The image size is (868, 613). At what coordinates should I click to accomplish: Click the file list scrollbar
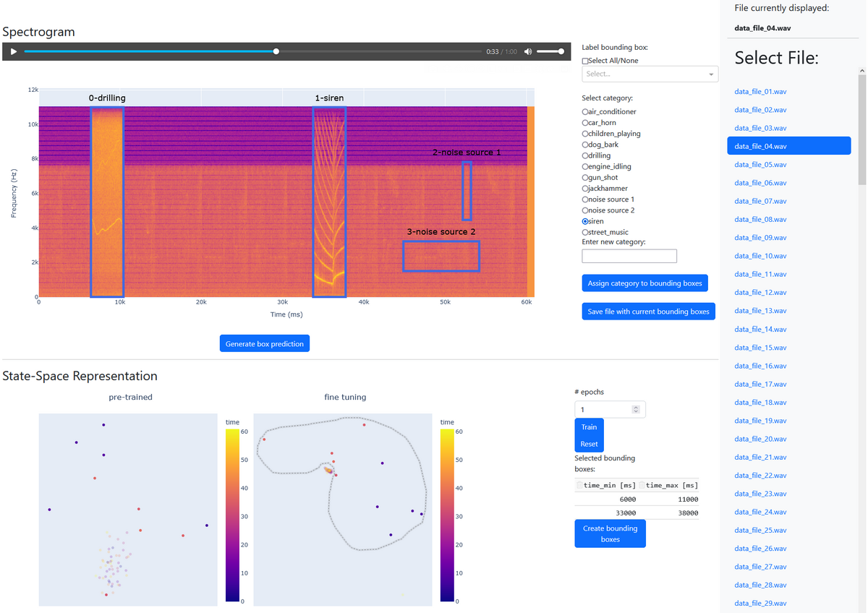point(861,130)
